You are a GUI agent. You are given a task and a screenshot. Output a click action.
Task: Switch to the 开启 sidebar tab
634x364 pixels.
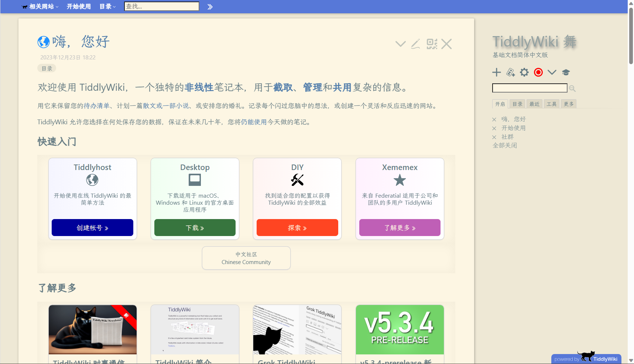[x=500, y=104]
